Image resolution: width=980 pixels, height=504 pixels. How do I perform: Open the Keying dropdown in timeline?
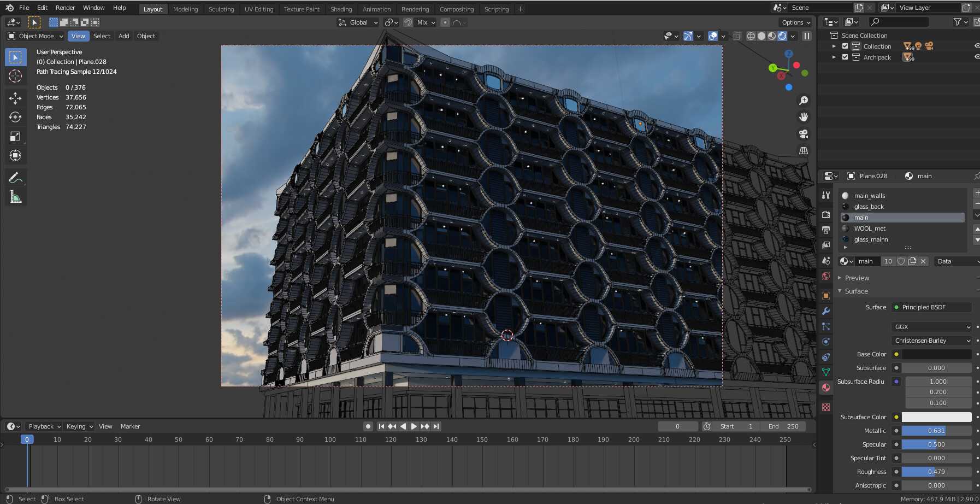(79, 426)
